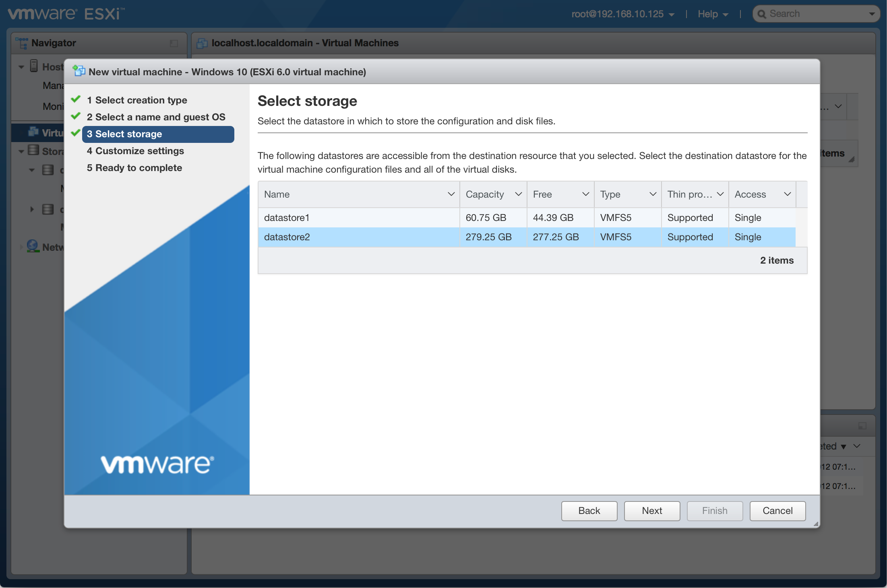
Task: Click the 2 items count label
Action: click(x=777, y=260)
